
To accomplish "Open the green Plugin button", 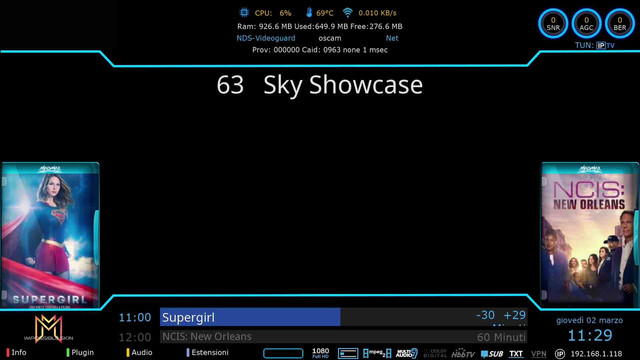I will 80,353.
